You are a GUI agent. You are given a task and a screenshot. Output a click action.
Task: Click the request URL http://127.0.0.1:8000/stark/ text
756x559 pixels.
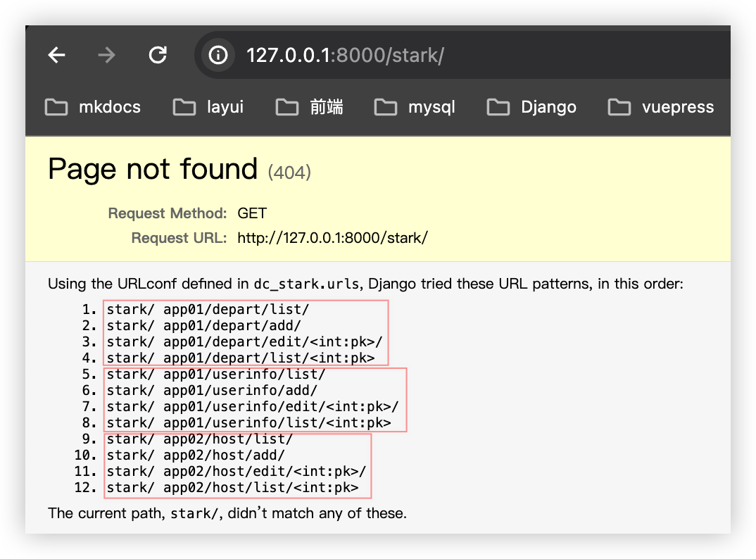(x=332, y=238)
